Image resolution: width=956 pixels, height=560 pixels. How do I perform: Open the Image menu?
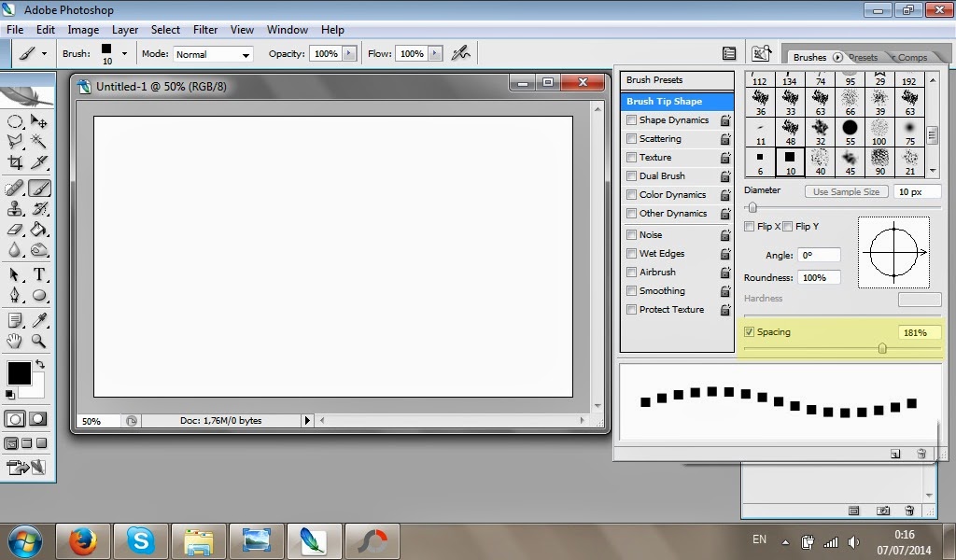coord(83,30)
